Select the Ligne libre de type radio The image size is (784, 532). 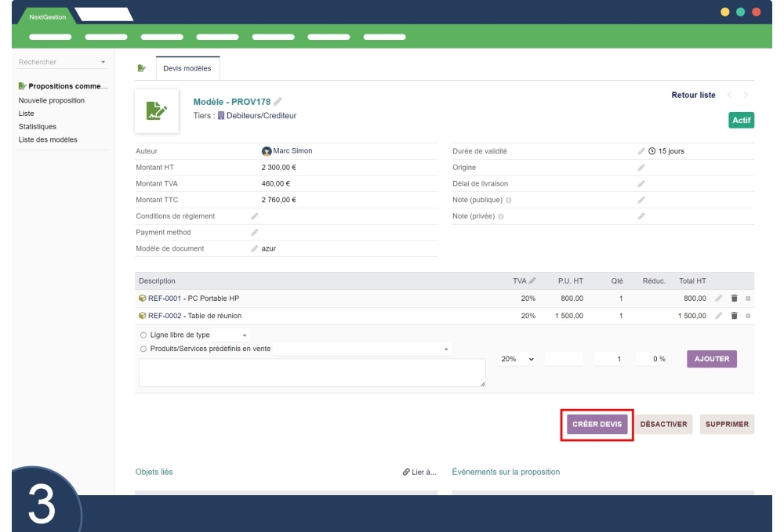pyautogui.click(x=143, y=335)
